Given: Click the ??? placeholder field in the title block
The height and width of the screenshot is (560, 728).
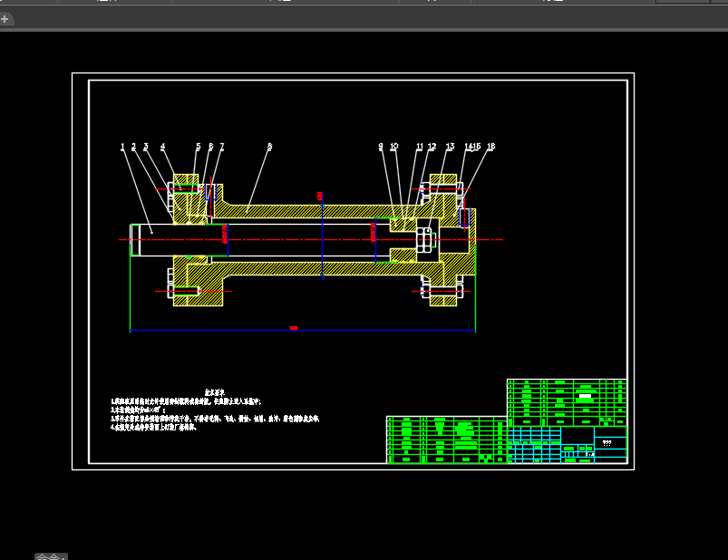Looking at the screenshot, I should pos(607,442).
